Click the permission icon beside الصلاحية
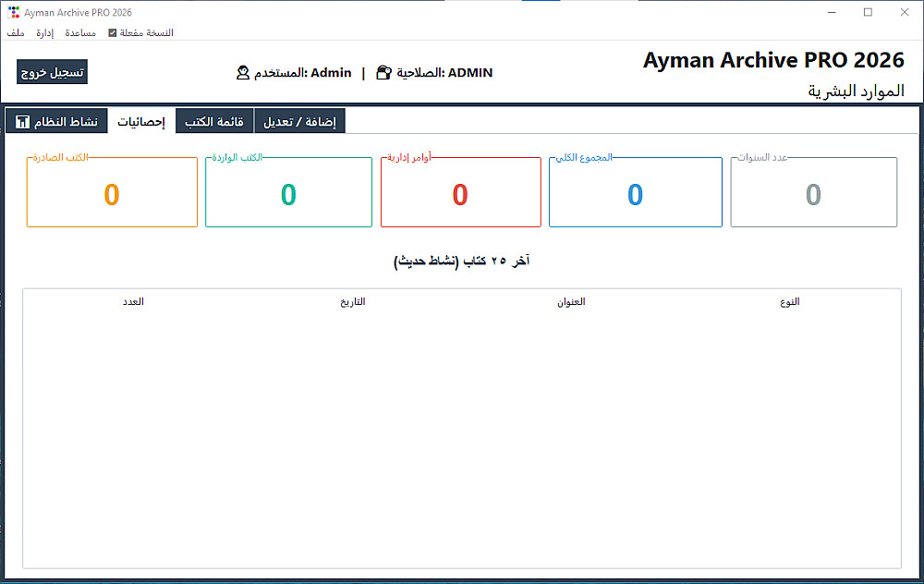Image resolution: width=924 pixels, height=584 pixels. [x=383, y=72]
